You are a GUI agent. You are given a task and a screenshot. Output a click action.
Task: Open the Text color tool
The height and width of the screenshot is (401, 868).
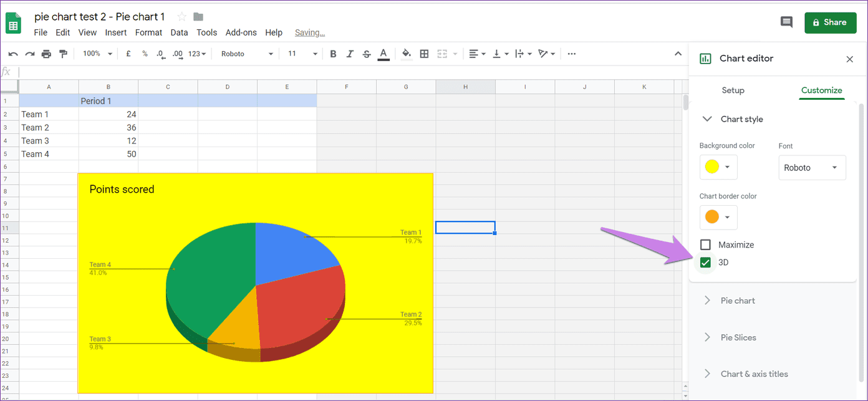(x=383, y=54)
